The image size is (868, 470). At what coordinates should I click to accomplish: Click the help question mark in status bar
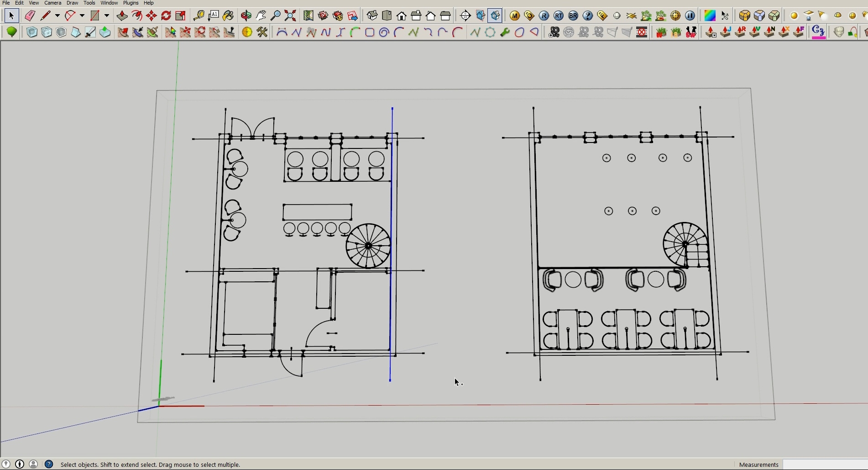(x=49, y=464)
